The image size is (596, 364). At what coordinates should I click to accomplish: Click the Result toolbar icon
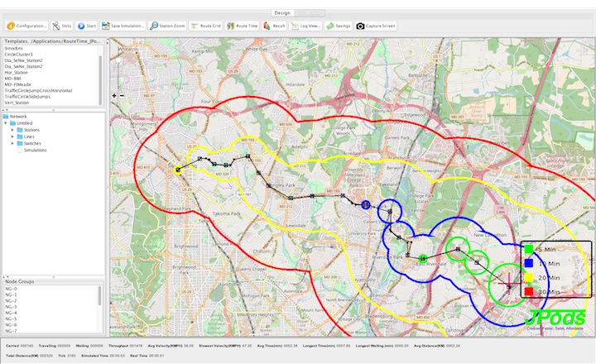[274, 26]
